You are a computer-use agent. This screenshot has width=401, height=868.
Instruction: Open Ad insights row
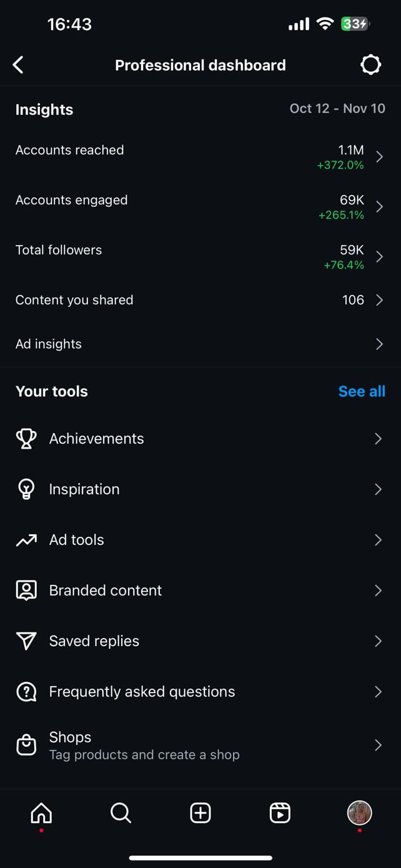[200, 344]
